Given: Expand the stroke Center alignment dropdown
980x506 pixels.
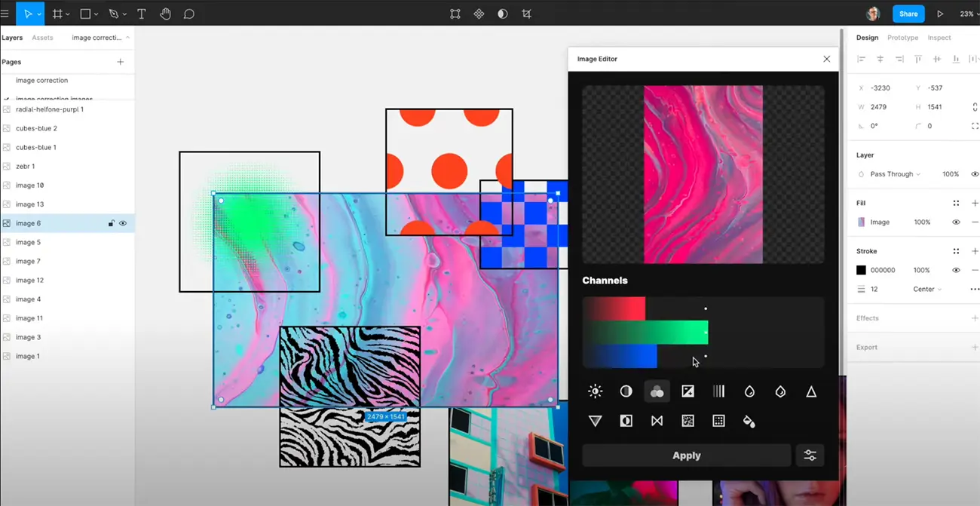Looking at the screenshot, I should (x=927, y=290).
